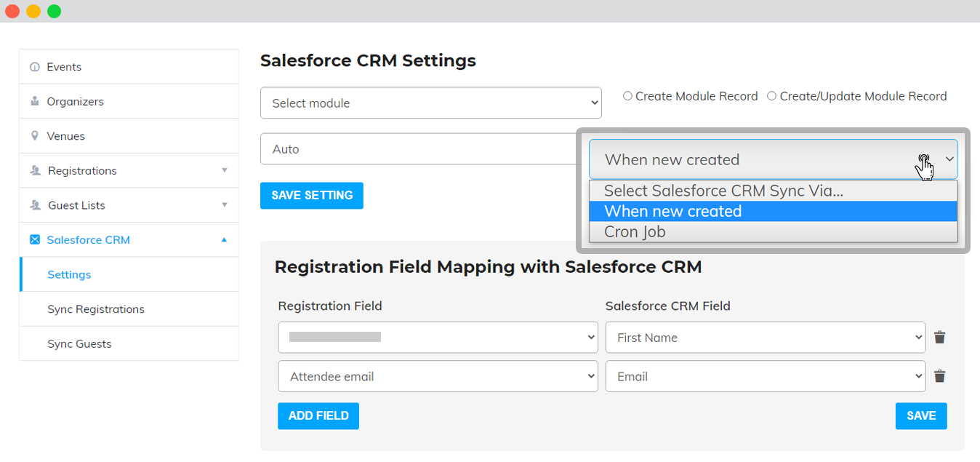980x462 pixels.
Task: Click the Guest Lists sidebar label
Action: point(76,205)
